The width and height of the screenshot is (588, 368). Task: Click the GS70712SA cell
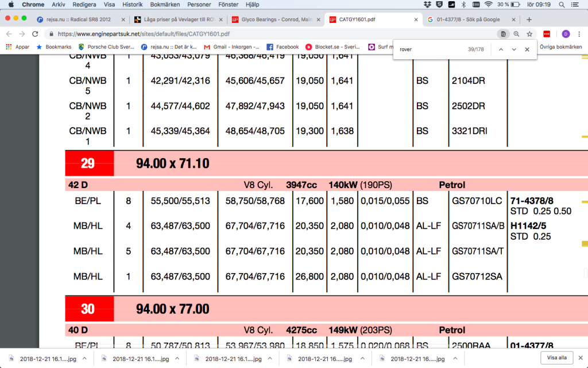click(x=477, y=277)
